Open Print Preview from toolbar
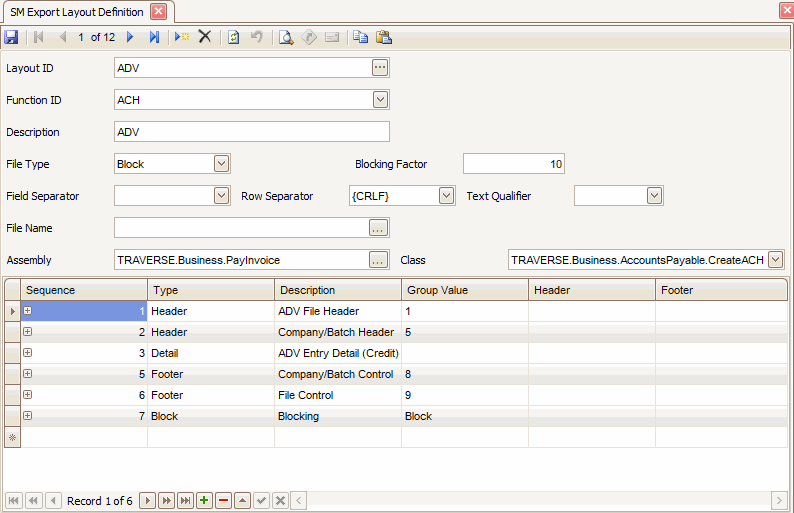Screen dimensions: 794x513 coord(286,37)
